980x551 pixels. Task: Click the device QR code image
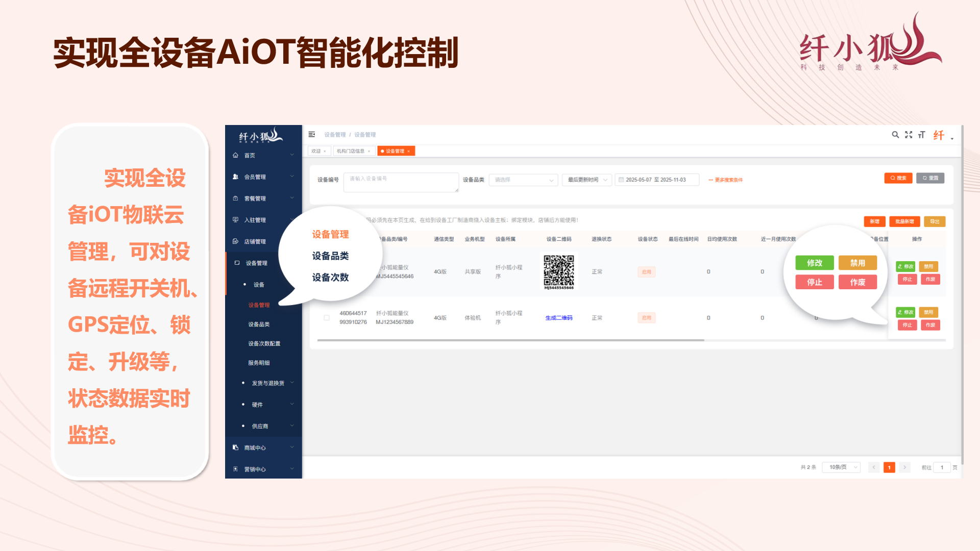click(x=558, y=271)
